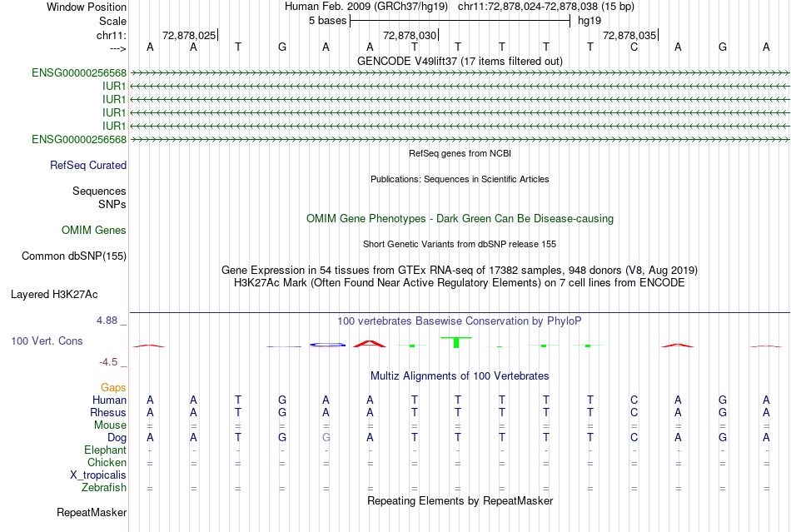Select the Rhesus species label

pyautogui.click(x=108, y=412)
